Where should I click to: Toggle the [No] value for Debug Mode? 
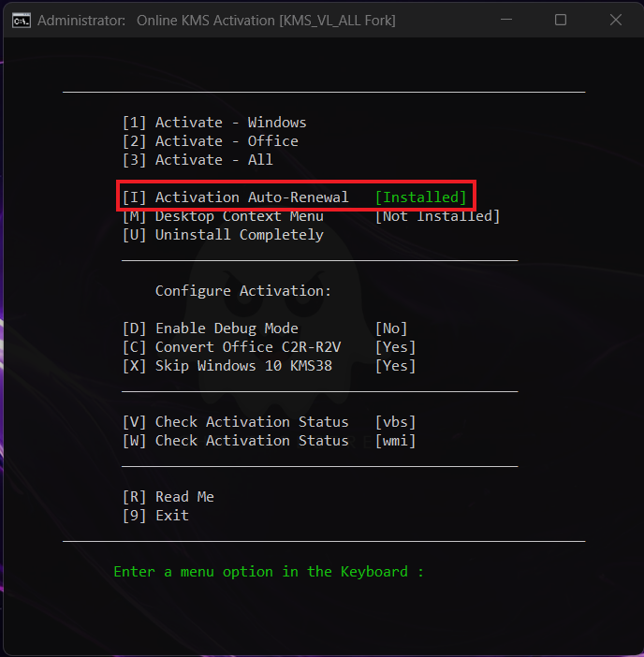(x=391, y=328)
